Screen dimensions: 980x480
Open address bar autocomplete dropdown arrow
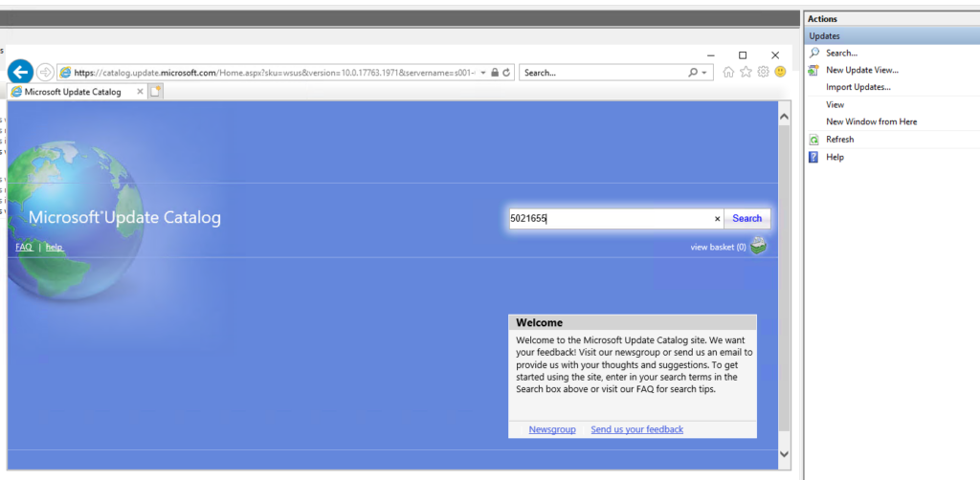(x=483, y=73)
